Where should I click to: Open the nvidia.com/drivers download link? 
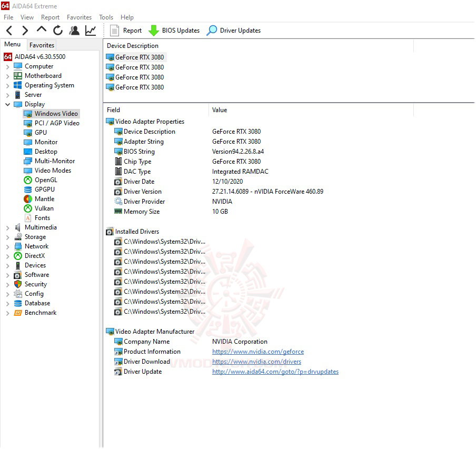coord(256,362)
